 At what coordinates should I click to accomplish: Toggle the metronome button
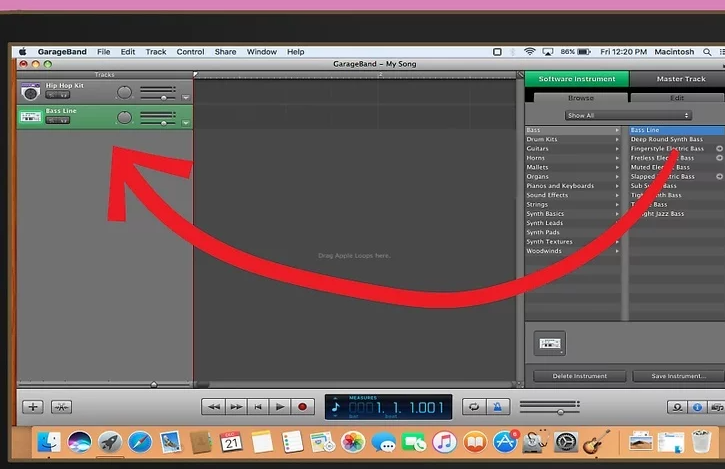(498, 407)
